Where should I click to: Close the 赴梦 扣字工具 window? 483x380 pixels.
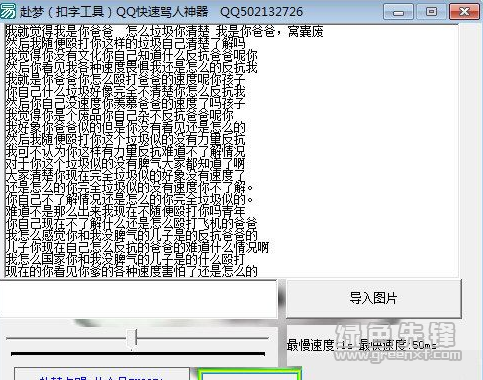pyautogui.click(x=465, y=12)
